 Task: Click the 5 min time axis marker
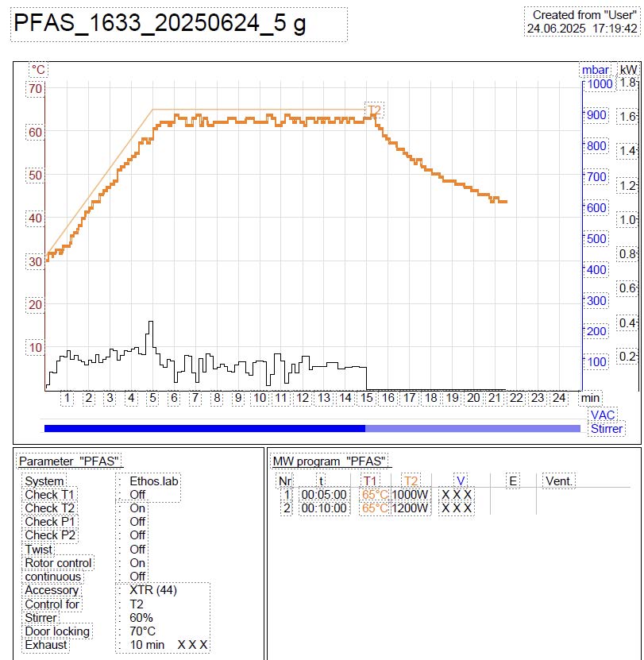[x=152, y=398]
